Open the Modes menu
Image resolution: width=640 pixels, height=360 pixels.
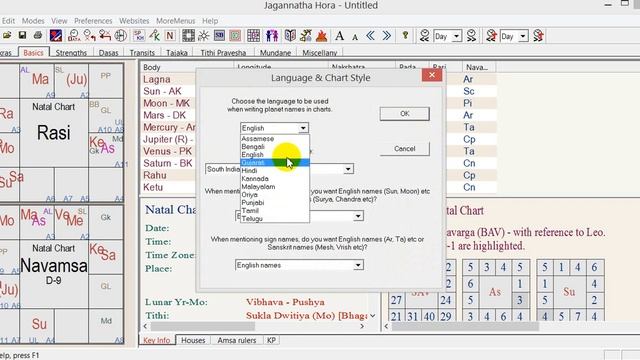pos(33,21)
